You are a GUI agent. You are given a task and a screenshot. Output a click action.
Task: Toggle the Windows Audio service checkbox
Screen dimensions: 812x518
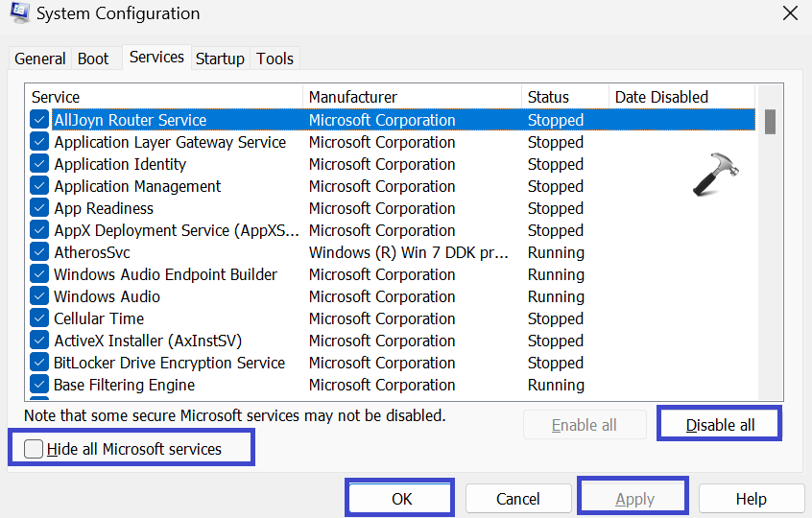(x=39, y=296)
